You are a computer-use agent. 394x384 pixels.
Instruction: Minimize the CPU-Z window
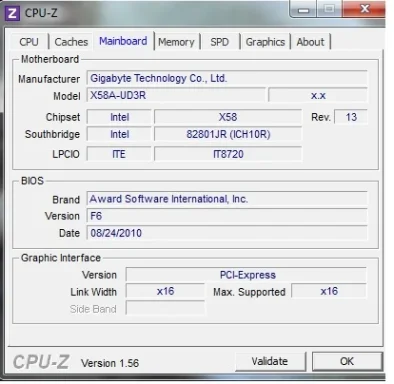[x=303, y=9]
